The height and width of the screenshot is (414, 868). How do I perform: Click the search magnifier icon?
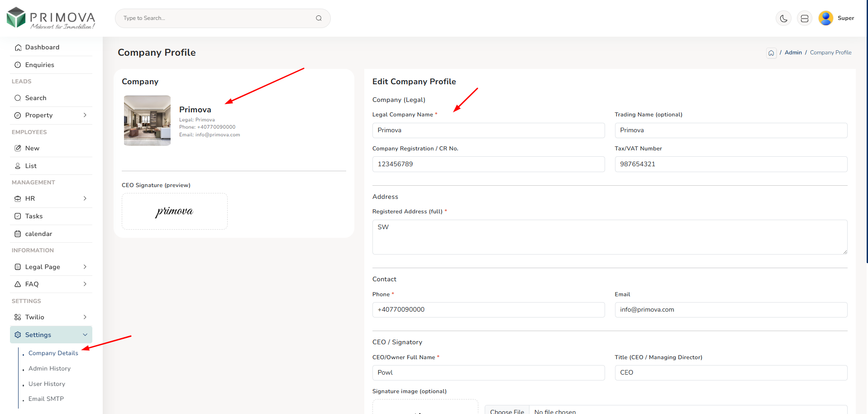(319, 18)
